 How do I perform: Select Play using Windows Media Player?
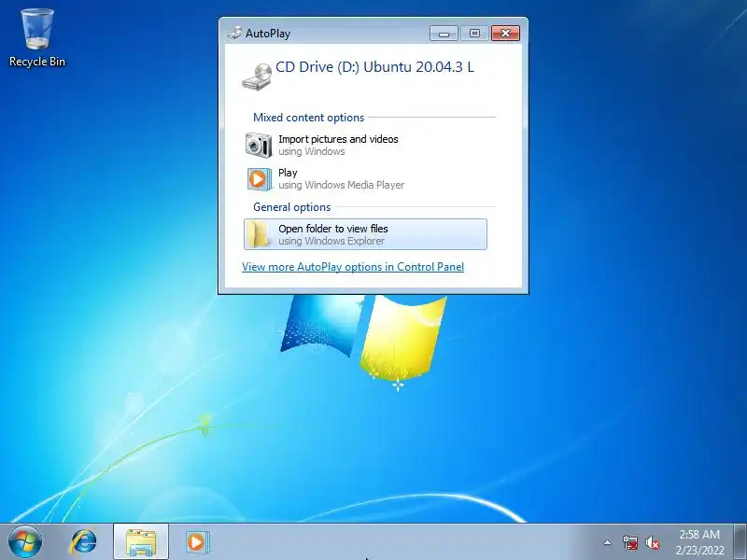click(365, 178)
